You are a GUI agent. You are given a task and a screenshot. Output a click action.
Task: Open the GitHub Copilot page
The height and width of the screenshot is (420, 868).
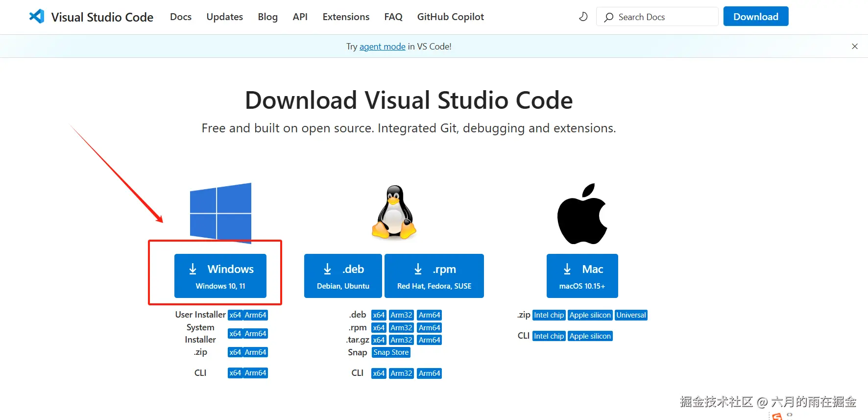coord(451,17)
